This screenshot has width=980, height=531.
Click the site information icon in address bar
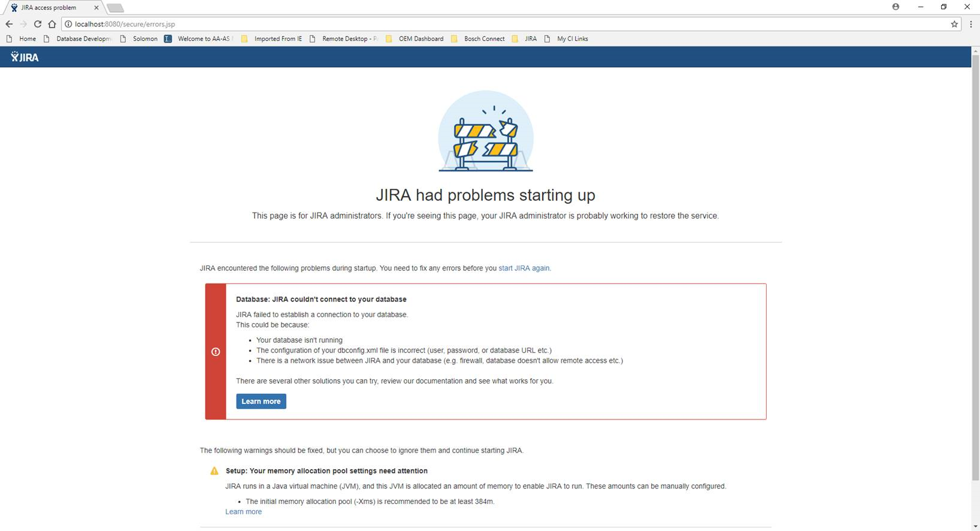pos(68,24)
